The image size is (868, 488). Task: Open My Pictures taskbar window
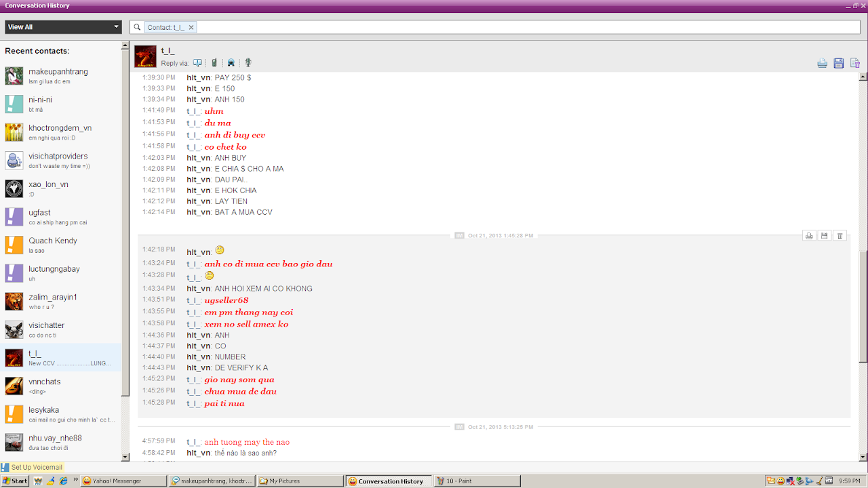click(x=301, y=481)
